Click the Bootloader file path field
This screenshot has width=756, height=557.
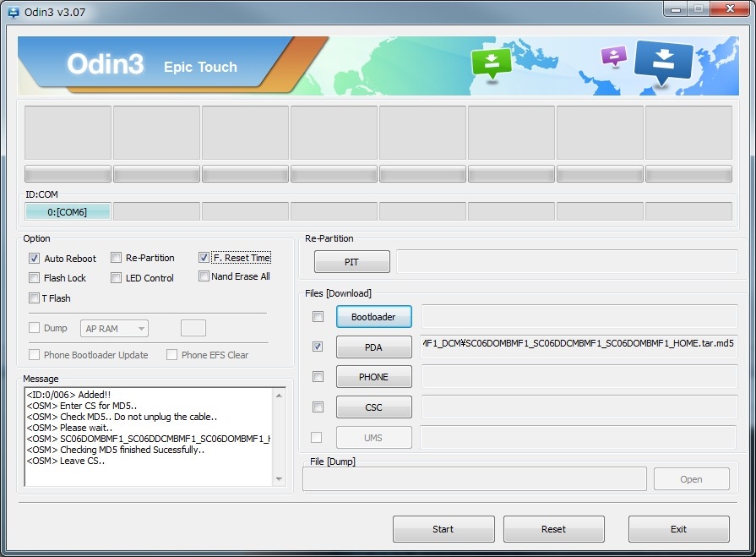coord(579,316)
